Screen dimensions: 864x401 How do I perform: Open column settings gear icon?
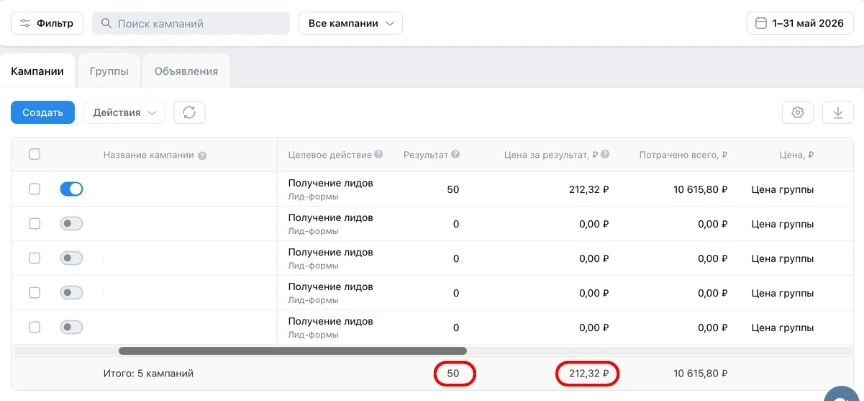[x=797, y=112]
